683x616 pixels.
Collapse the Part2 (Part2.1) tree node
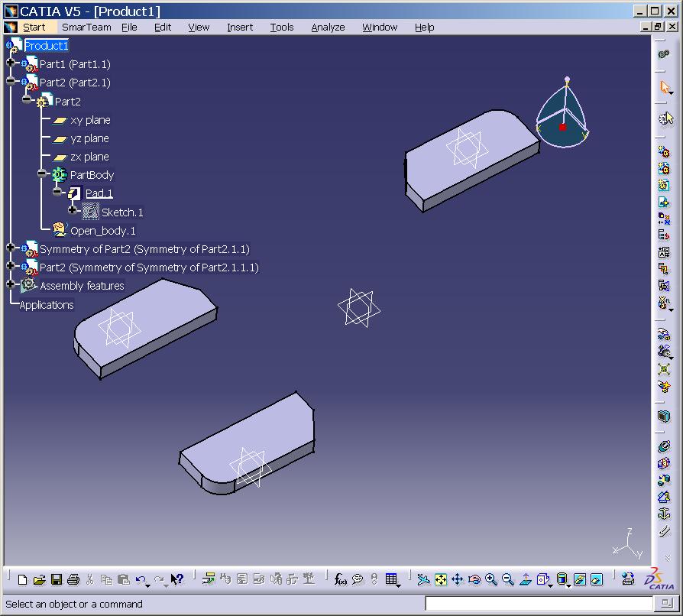coord(11,81)
